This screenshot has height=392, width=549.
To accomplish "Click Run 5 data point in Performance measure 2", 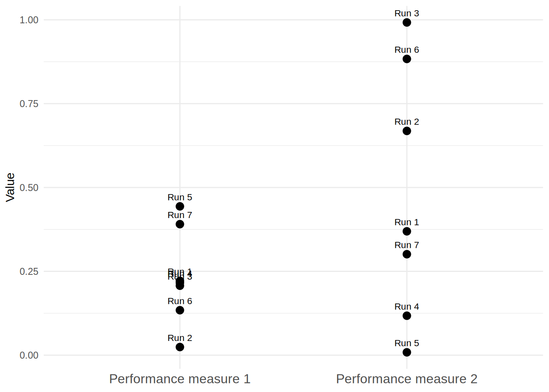I will coord(407,352).
